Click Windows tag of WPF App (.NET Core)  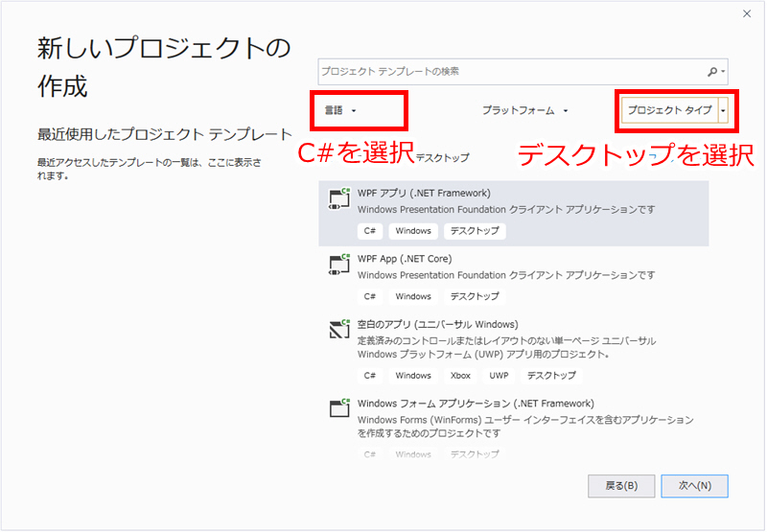click(x=413, y=296)
